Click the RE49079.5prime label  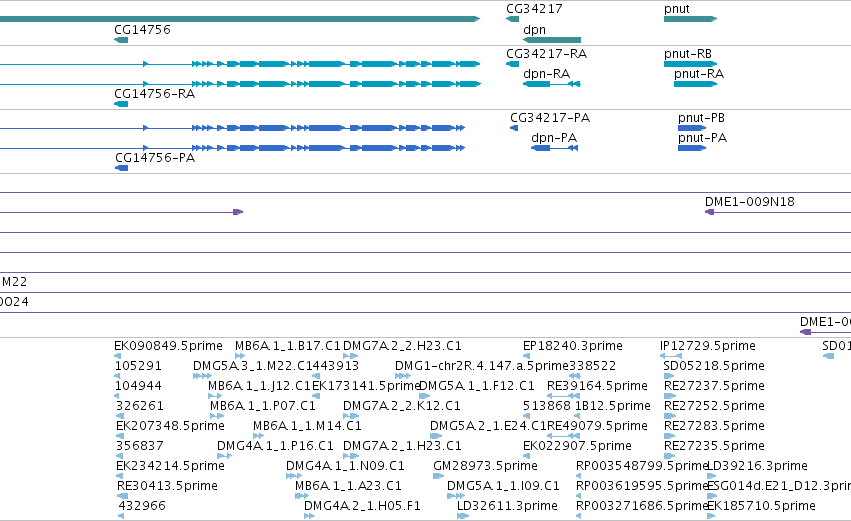[x=597, y=426]
